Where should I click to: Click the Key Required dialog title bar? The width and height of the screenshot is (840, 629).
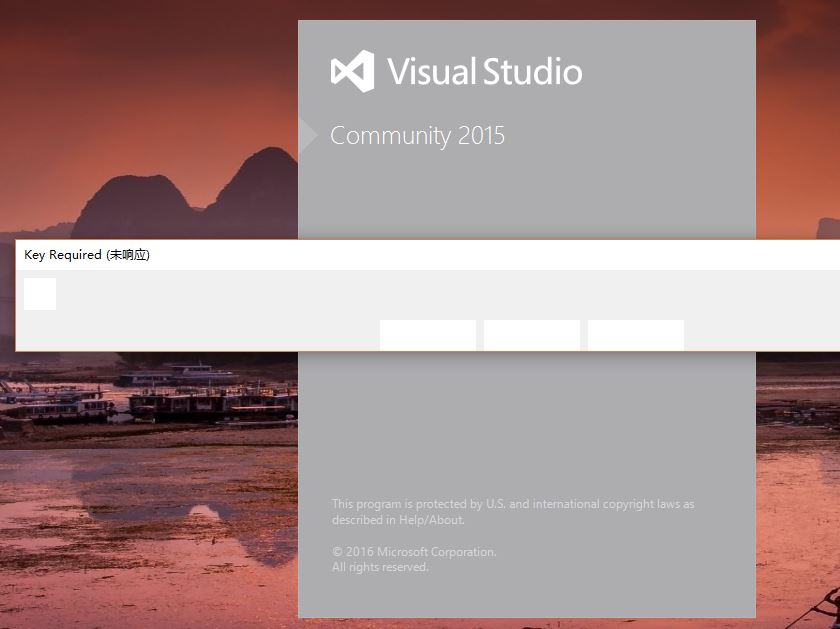[x=428, y=255]
